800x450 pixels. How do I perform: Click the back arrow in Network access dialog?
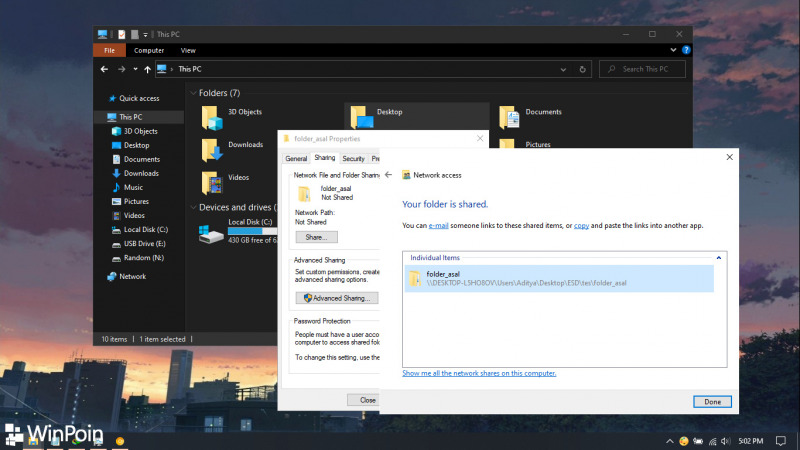tap(389, 175)
